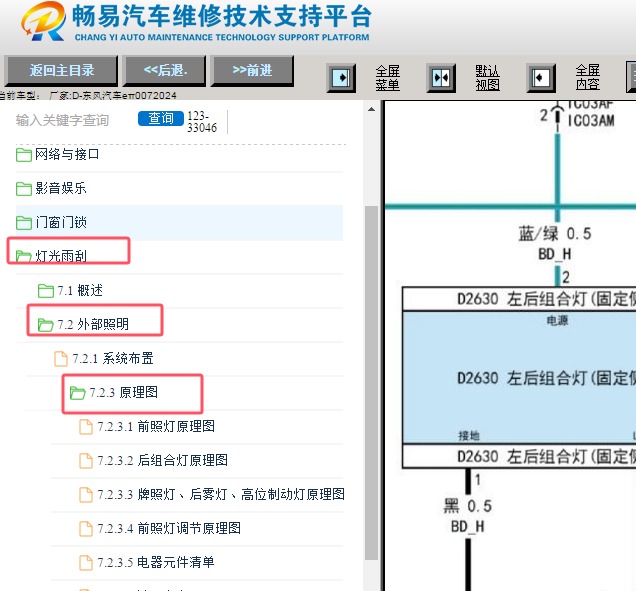Click the 7.2.3.2 后组合灯原理图 document icon
Image resolution: width=636 pixels, height=591 pixels.
tap(86, 461)
